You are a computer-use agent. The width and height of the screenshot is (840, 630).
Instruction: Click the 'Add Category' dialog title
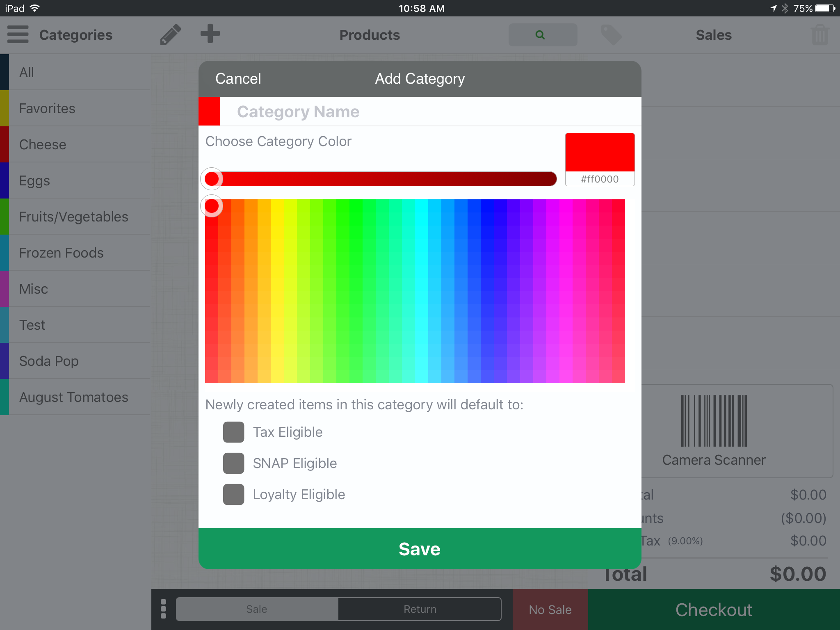pos(420,79)
